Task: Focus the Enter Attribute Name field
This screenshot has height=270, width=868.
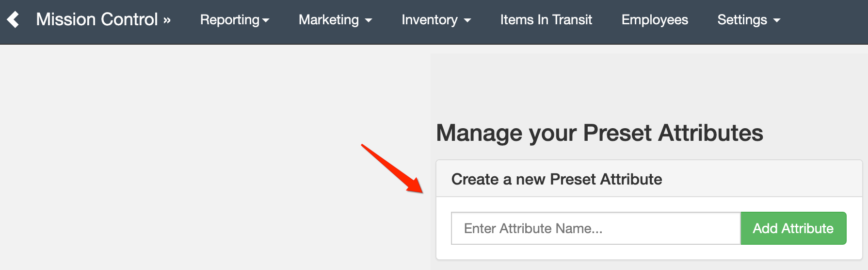Action: [x=596, y=228]
